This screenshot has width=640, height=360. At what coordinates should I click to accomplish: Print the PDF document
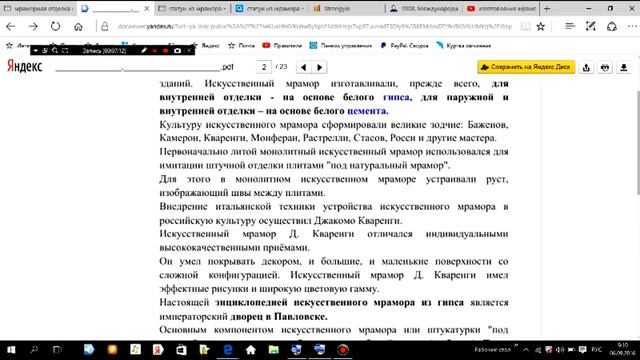[x=605, y=67]
